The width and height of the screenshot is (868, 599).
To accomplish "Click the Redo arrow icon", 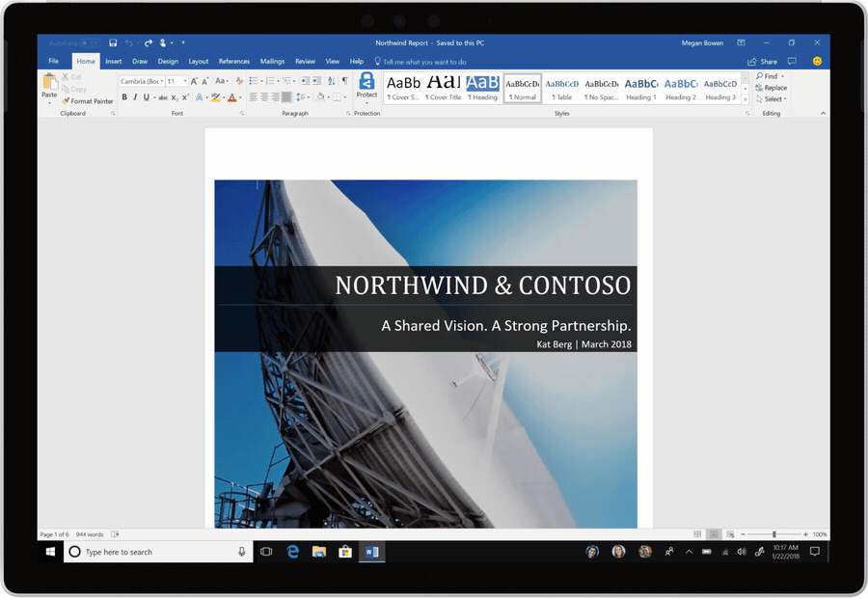I will (149, 42).
